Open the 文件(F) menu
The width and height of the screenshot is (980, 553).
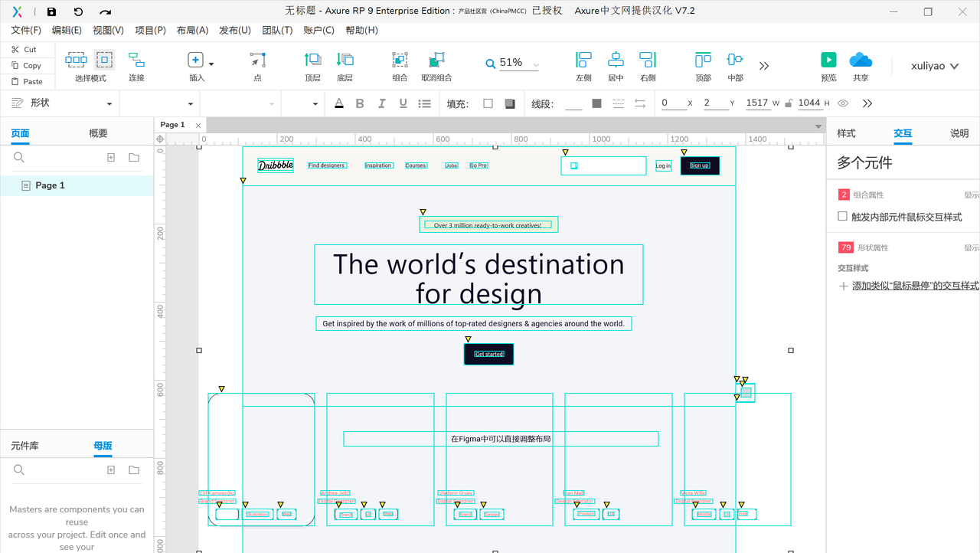pyautogui.click(x=26, y=30)
